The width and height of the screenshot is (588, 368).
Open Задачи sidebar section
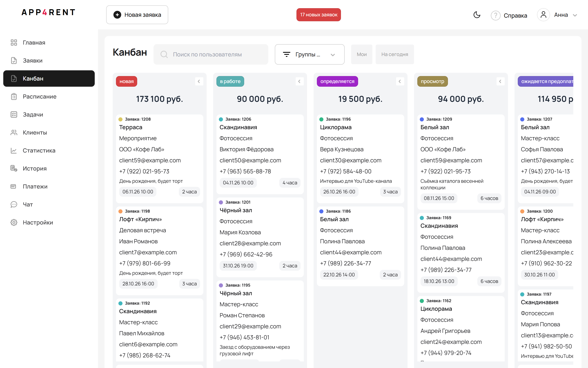(x=49, y=114)
